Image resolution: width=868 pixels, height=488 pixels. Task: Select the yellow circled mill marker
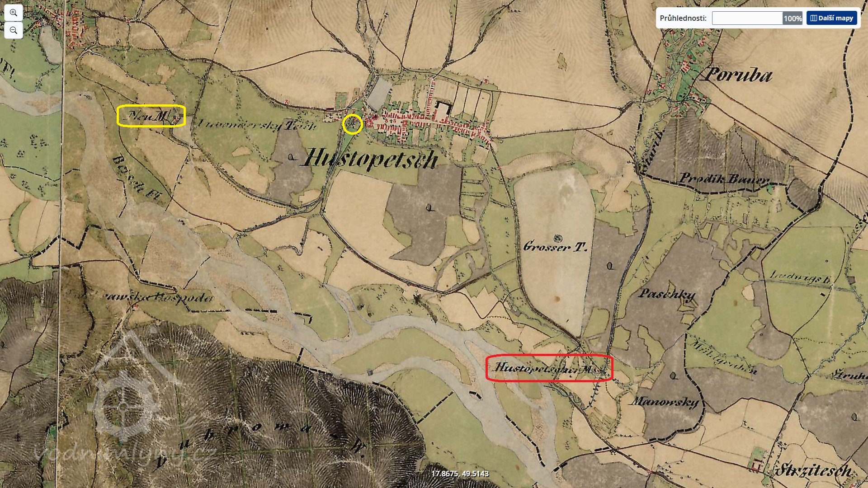pyautogui.click(x=352, y=124)
